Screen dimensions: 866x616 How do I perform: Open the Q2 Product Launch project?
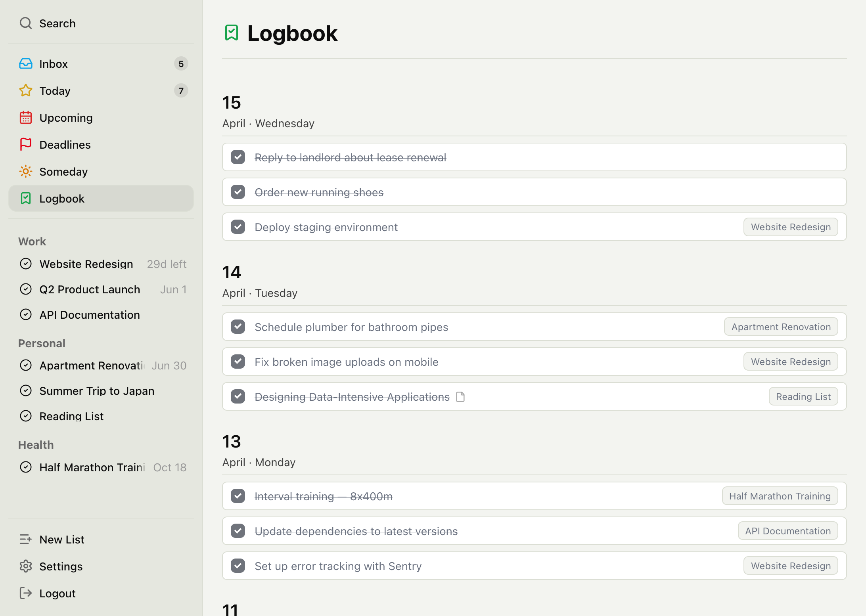pyautogui.click(x=101, y=289)
